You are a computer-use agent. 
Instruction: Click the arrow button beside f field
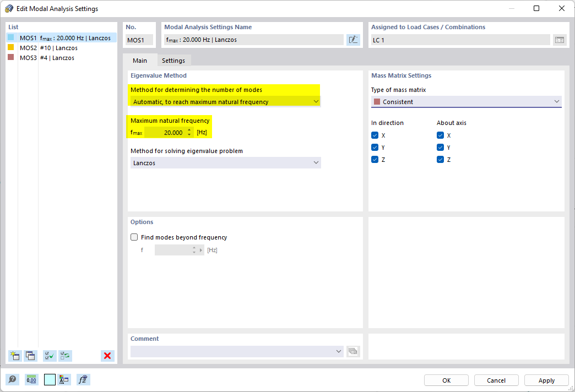coord(200,250)
